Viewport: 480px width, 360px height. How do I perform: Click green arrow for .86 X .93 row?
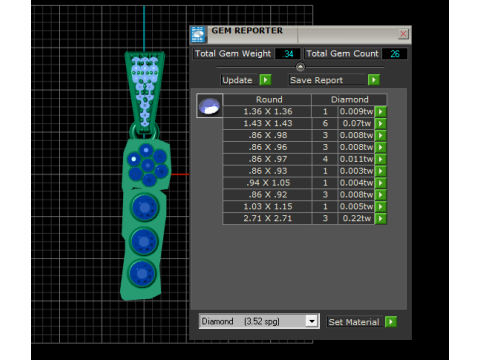click(x=380, y=171)
